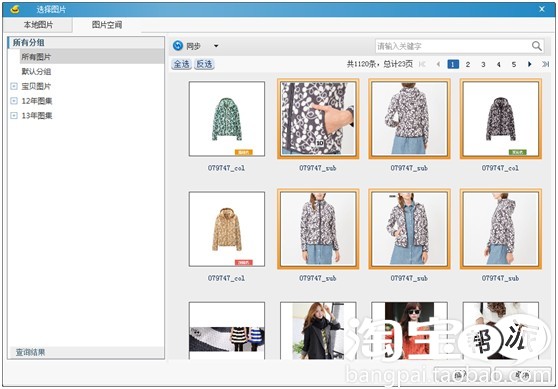Select page 1 in pagination
Screen dimensions: 558x389
click(x=453, y=64)
